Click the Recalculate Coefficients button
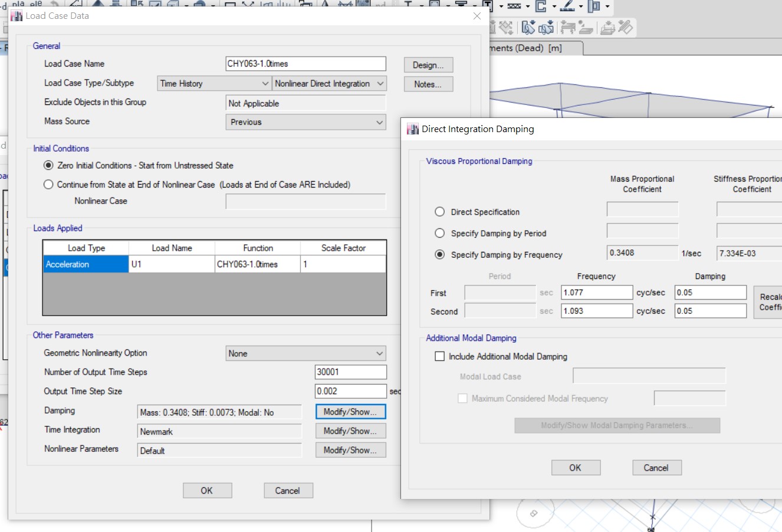 [768, 302]
